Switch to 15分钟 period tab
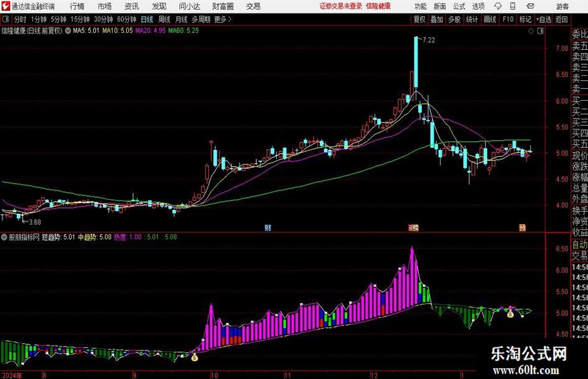The height and width of the screenshot is (379, 588). (x=80, y=19)
